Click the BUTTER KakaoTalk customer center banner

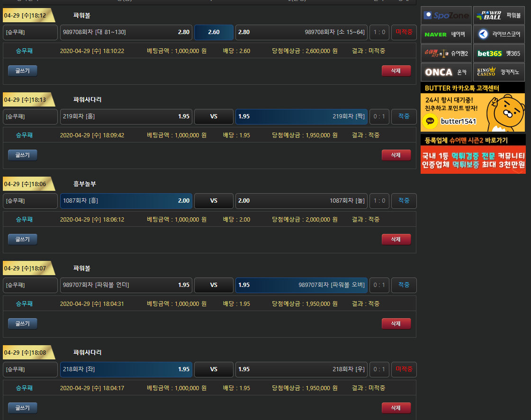click(473, 107)
